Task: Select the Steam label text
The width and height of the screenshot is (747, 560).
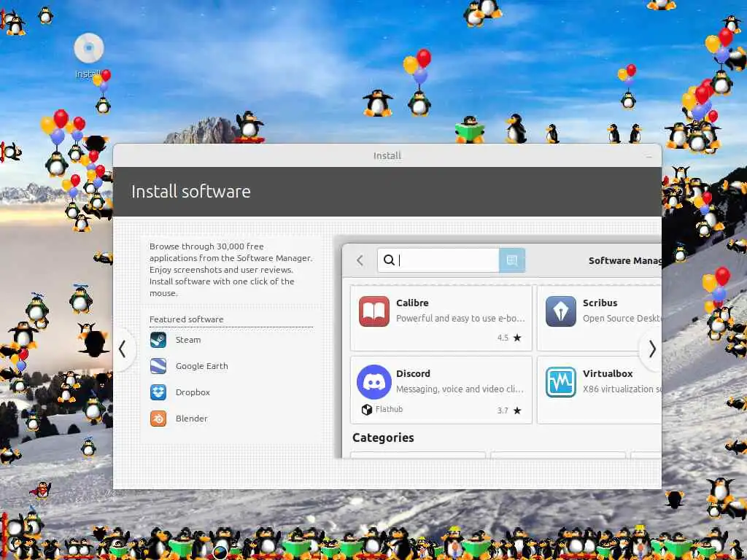Action: tap(188, 340)
